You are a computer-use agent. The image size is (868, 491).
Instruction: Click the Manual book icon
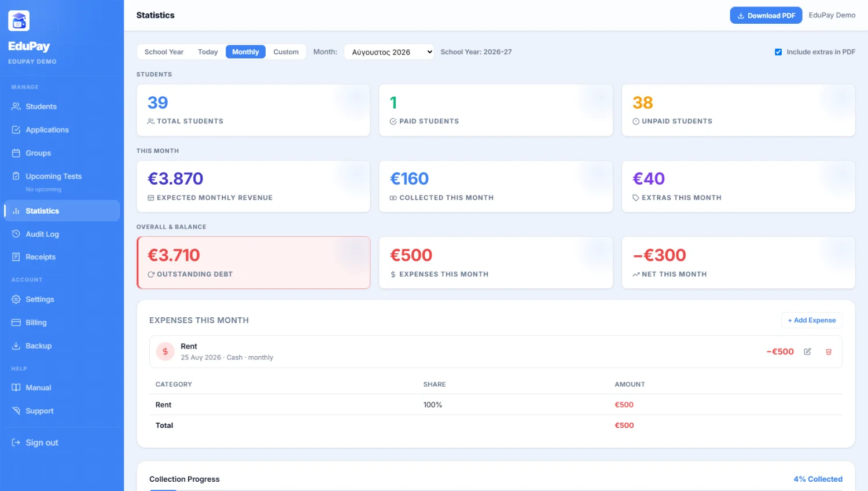click(16, 387)
